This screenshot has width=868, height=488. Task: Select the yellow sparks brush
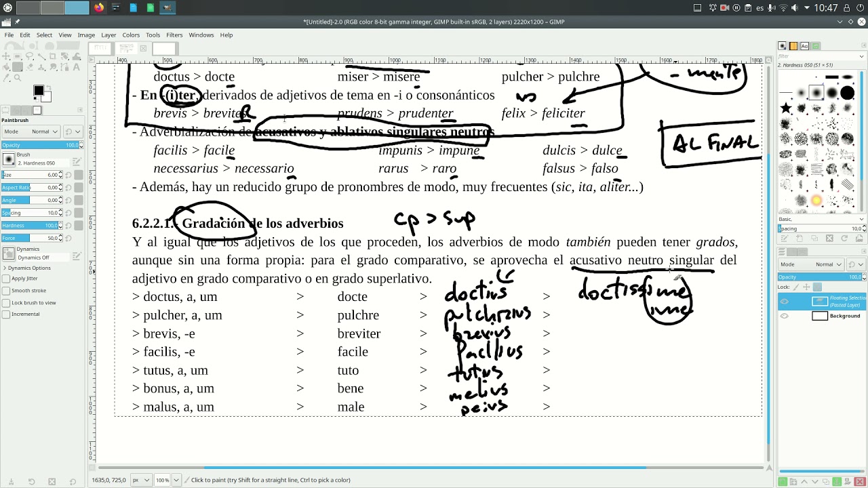(816, 201)
